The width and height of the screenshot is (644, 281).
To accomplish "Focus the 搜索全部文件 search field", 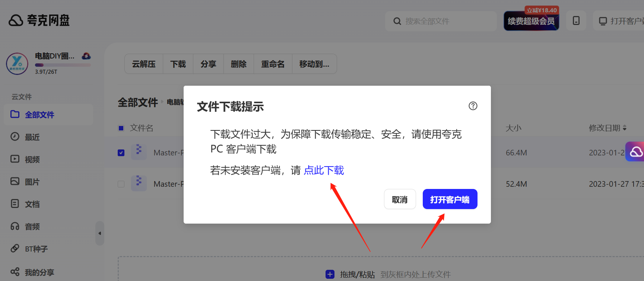I will [441, 21].
